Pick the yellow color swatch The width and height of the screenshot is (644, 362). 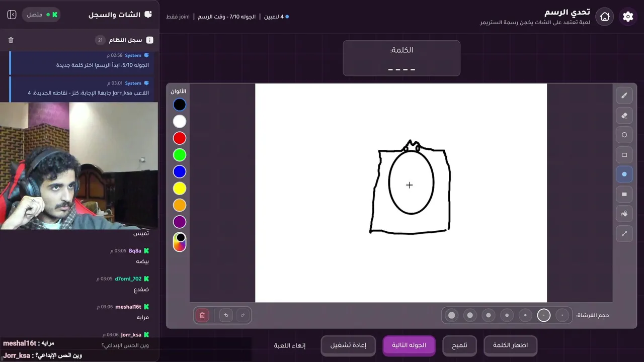(180, 188)
